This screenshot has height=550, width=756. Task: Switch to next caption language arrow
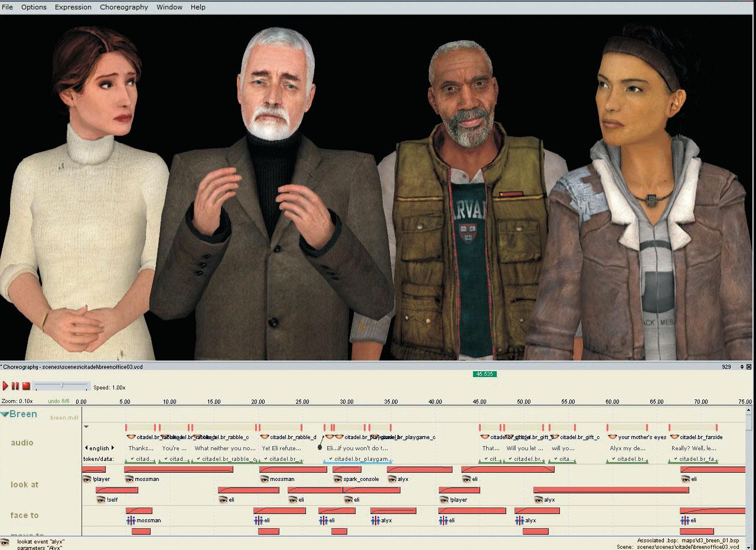click(x=113, y=448)
